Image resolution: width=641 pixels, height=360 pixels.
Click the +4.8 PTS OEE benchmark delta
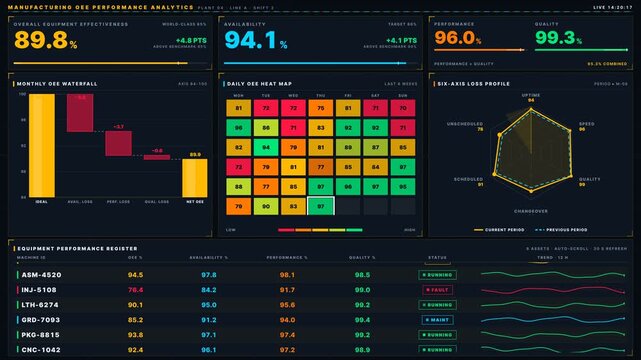[191, 40]
